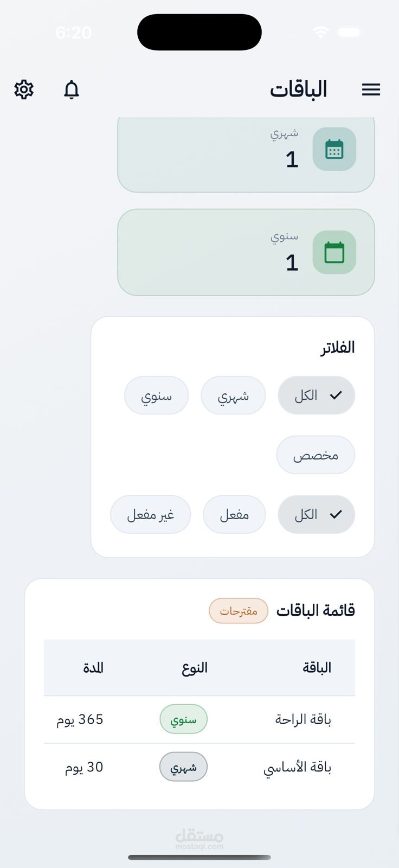Select the مخصص filter chip

click(x=316, y=455)
